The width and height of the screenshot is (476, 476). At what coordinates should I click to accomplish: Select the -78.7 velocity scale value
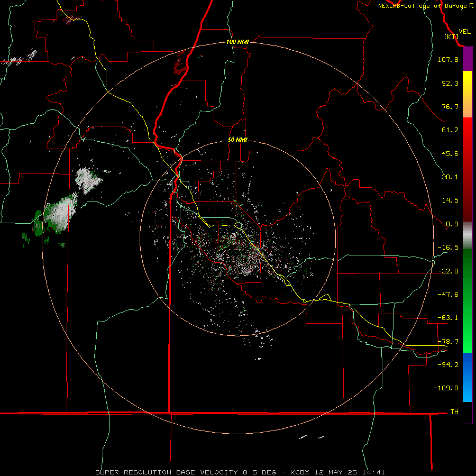tap(448, 342)
